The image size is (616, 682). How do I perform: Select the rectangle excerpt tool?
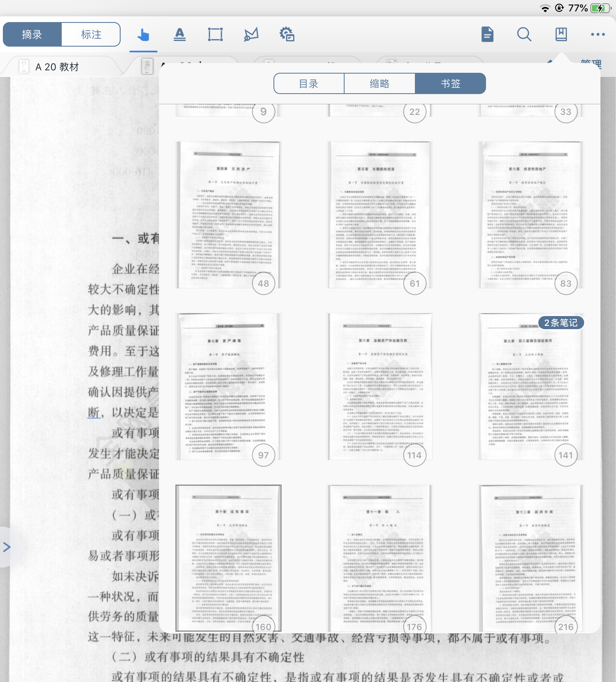(x=215, y=35)
